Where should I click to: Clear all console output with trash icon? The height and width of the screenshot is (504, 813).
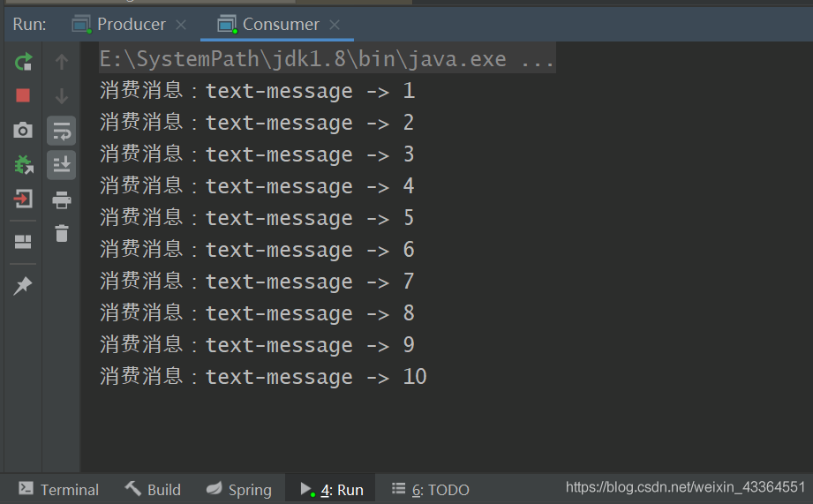coord(62,233)
